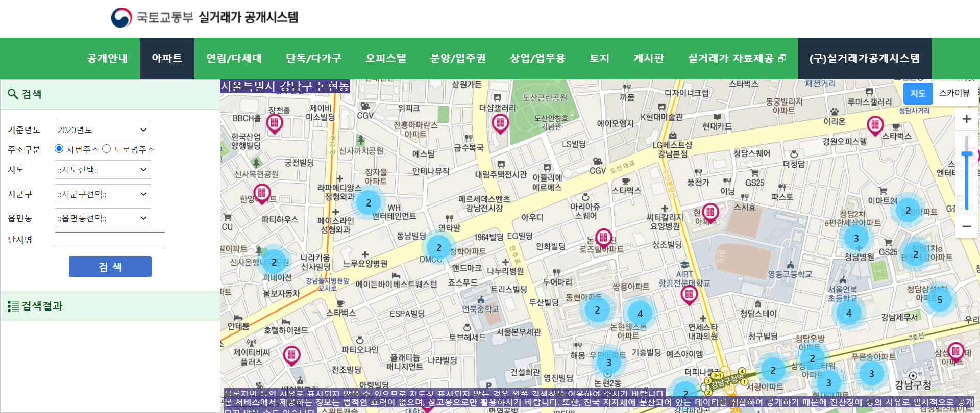Zoom in with the map plus button
Image resolution: width=980 pixels, height=413 pixels.
(x=966, y=119)
